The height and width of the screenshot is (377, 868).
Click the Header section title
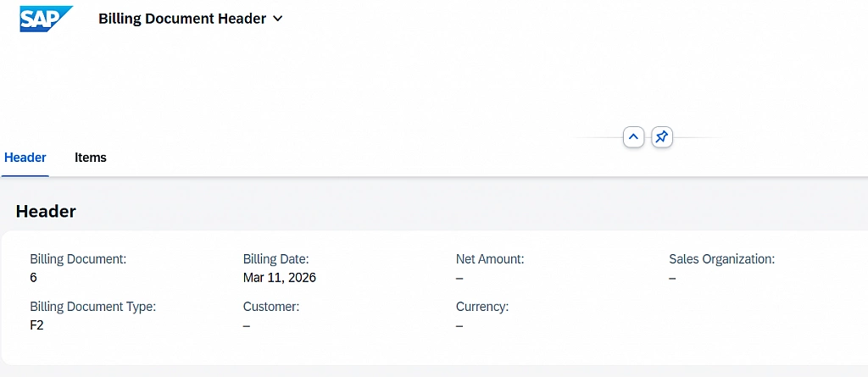coord(46,212)
